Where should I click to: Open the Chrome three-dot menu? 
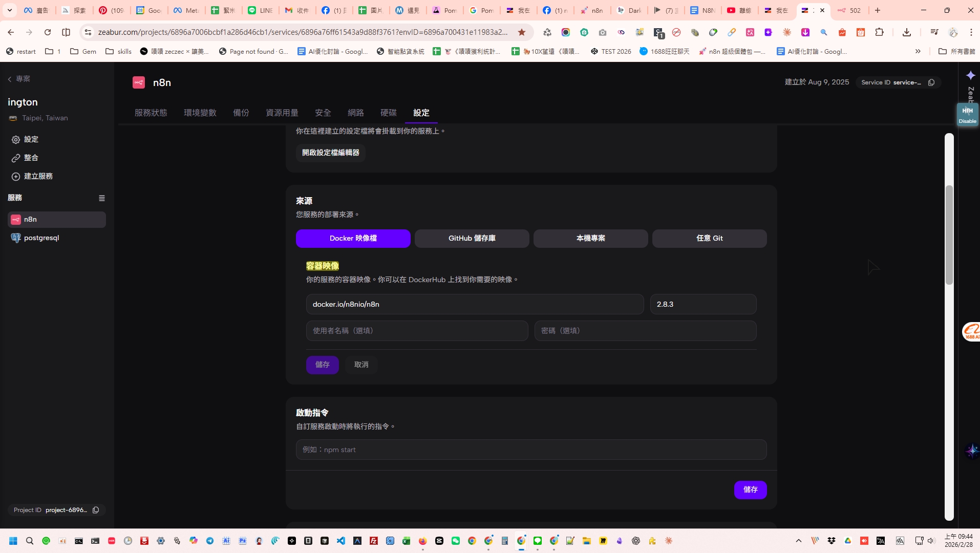tap(971, 32)
